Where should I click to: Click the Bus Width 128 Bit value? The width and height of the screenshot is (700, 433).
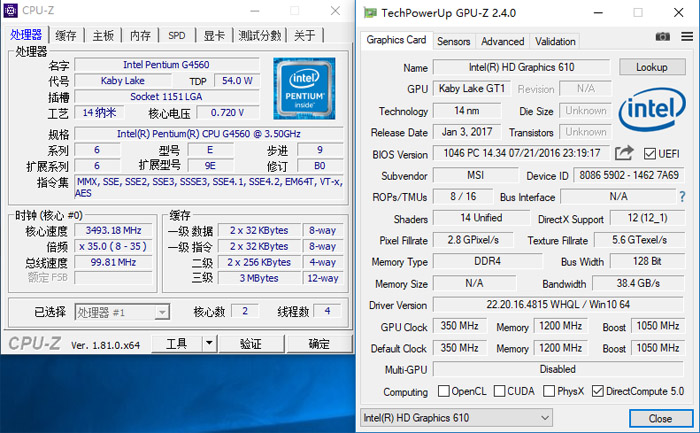[647, 261]
